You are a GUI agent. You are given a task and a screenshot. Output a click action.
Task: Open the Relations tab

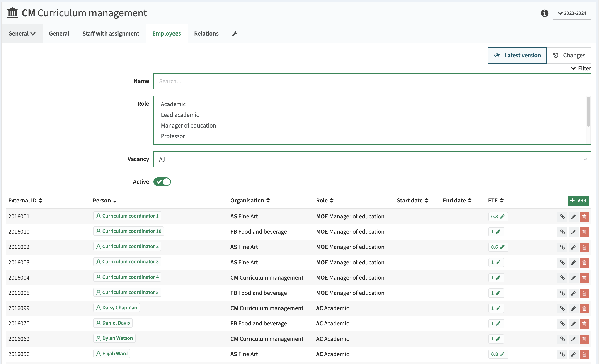click(x=206, y=34)
